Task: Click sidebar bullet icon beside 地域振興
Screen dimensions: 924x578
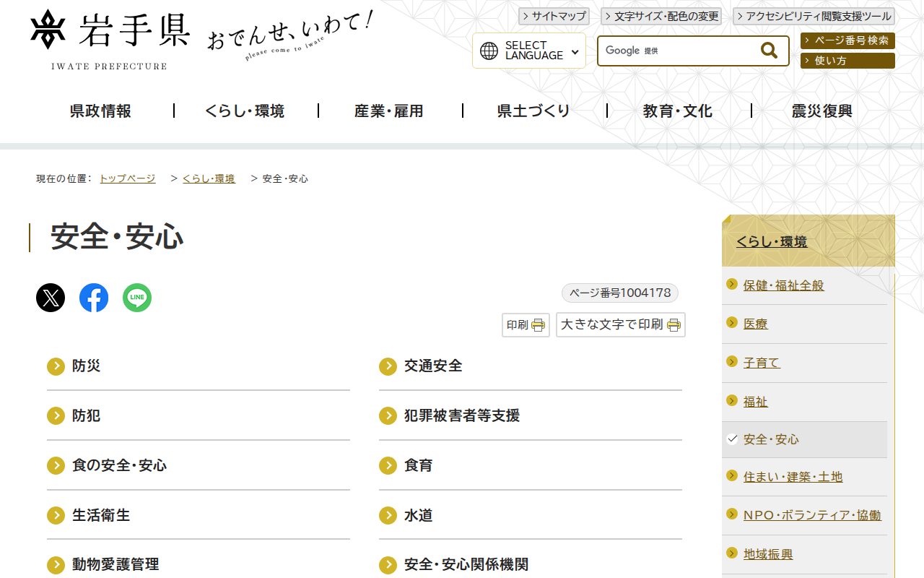Action: pyautogui.click(x=732, y=553)
